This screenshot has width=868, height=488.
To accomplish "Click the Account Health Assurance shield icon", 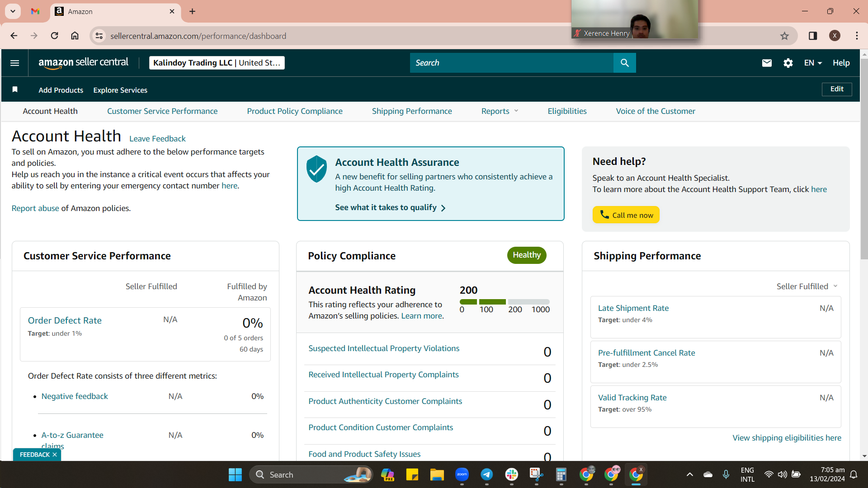I will pyautogui.click(x=316, y=169).
